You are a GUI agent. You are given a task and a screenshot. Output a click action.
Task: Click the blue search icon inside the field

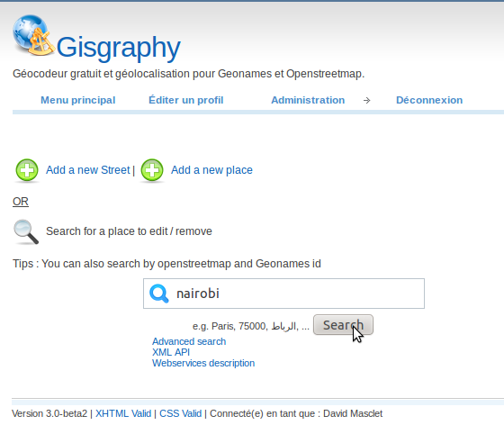(x=159, y=294)
